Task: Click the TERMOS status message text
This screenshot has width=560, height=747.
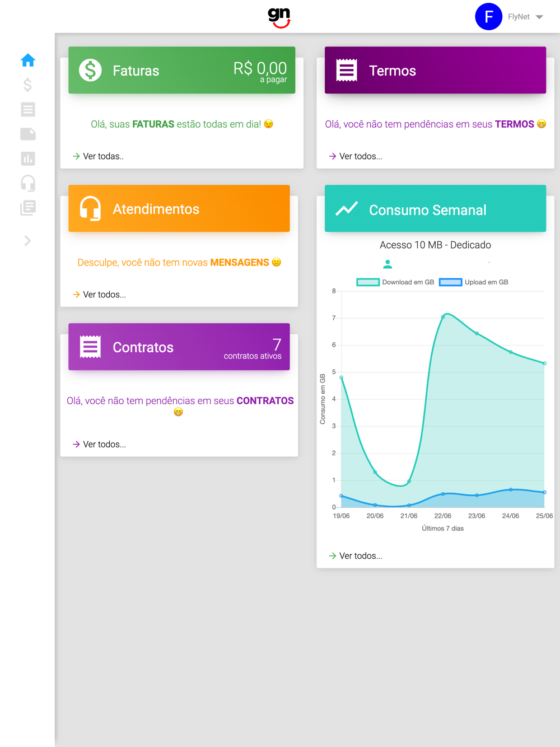Action: tap(435, 124)
